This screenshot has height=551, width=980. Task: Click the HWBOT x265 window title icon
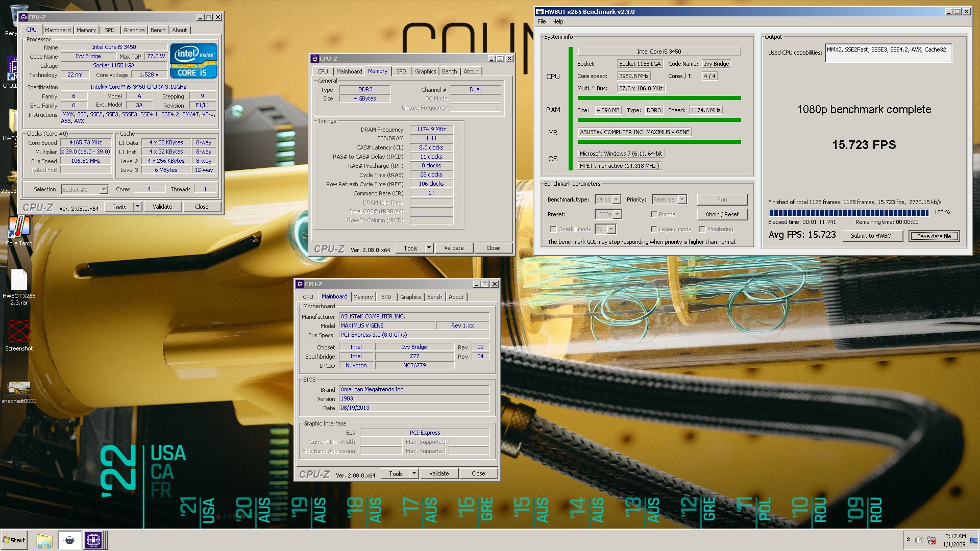coord(539,12)
